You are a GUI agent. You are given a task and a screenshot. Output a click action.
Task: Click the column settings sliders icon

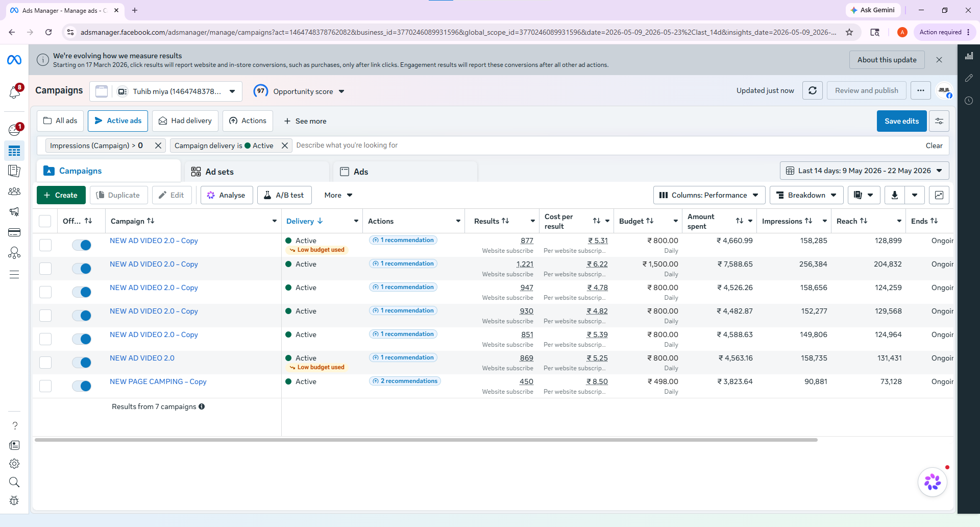[x=939, y=121]
